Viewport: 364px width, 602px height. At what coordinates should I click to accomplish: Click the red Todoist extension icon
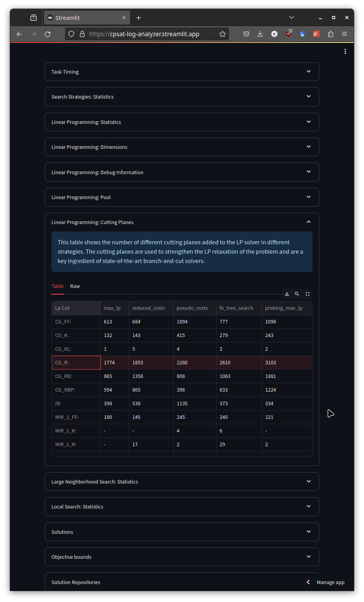point(316,34)
